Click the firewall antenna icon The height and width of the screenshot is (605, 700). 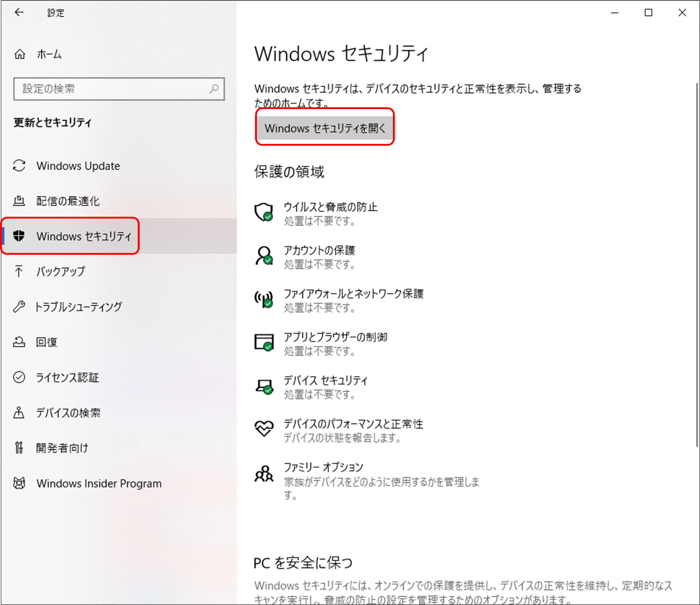[264, 299]
